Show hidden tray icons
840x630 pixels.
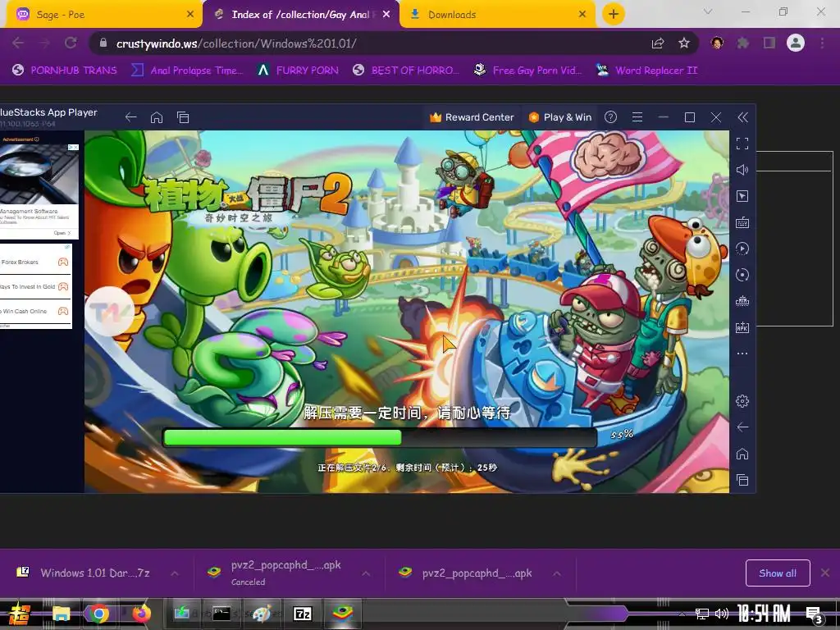(682, 614)
